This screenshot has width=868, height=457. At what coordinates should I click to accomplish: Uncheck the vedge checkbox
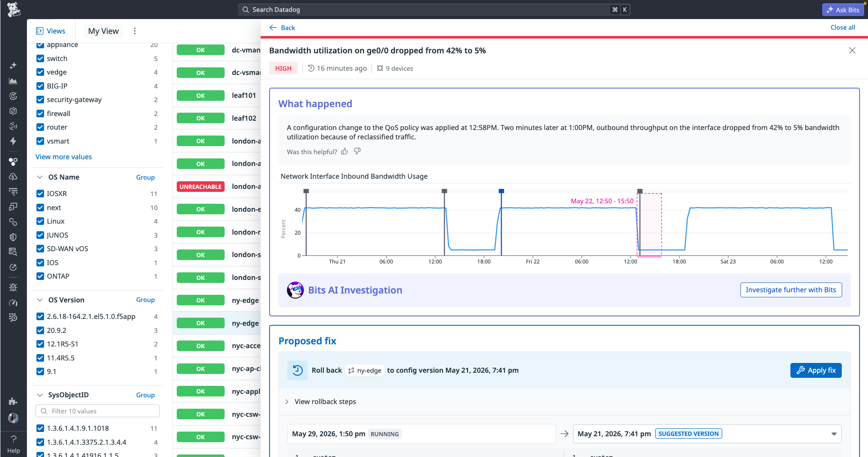tap(40, 72)
